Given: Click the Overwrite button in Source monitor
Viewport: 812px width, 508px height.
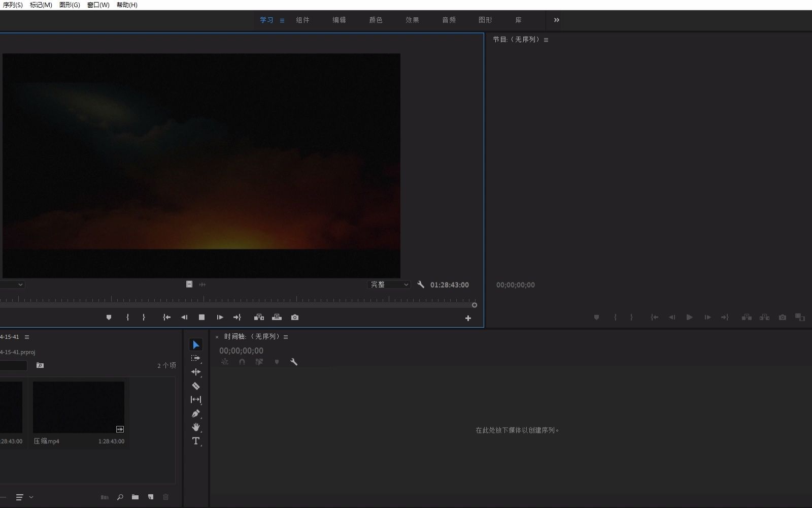Looking at the screenshot, I should pyautogui.click(x=277, y=317).
